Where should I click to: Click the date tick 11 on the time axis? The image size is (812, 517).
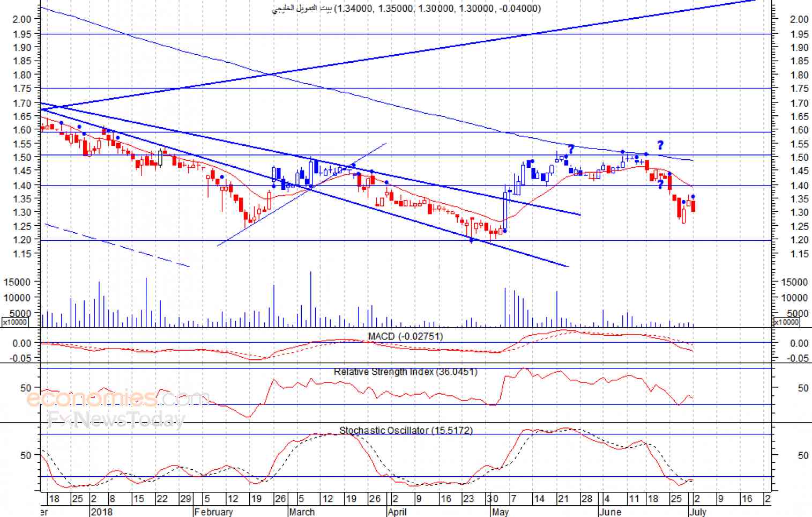tap(634, 499)
